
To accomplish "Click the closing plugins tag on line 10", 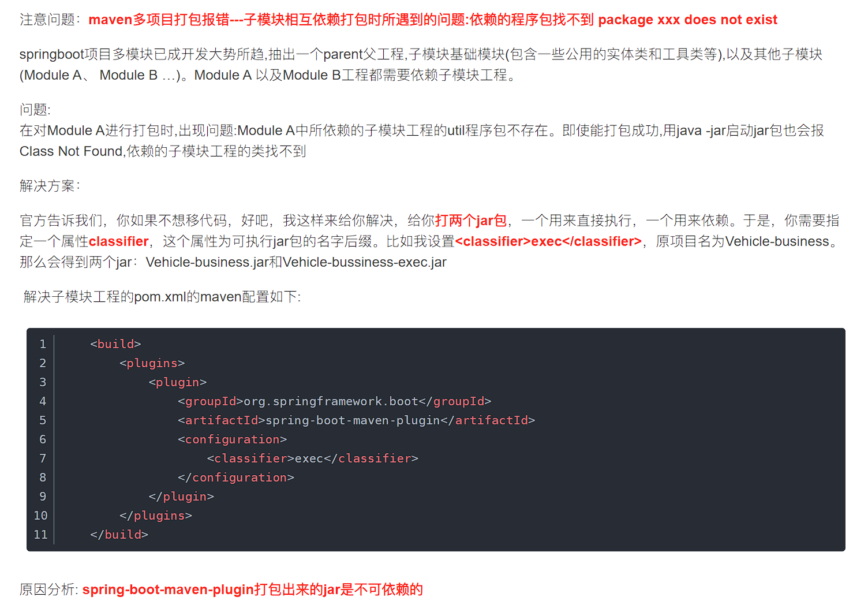I will [x=156, y=516].
